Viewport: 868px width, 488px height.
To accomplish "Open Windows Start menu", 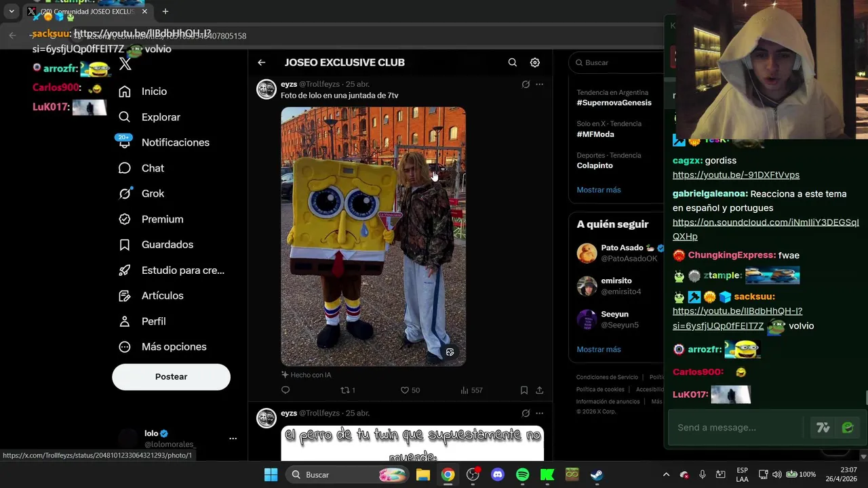I will [271, 474].
